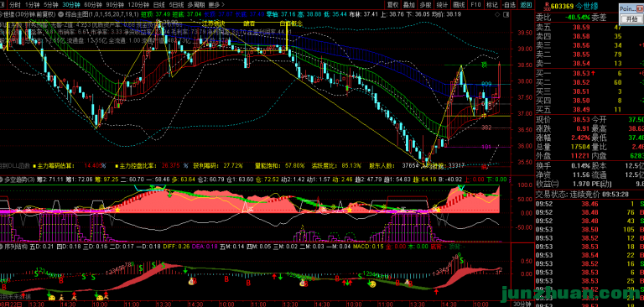Viewport: 644px width, 307px height.
Task: Switch to the 日线 period tab
Action: click(158, 5)
